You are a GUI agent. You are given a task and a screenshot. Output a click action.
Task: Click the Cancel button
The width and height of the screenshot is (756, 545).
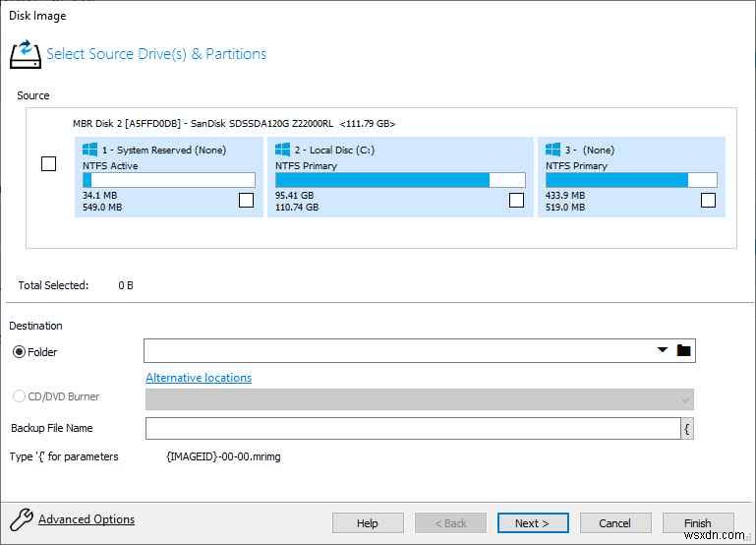click(614, 523)
